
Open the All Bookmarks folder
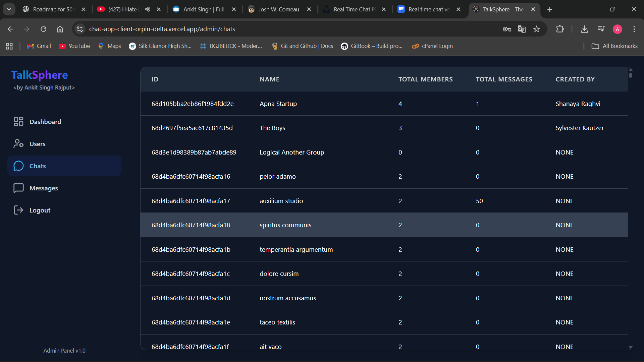tap(614, 46)
